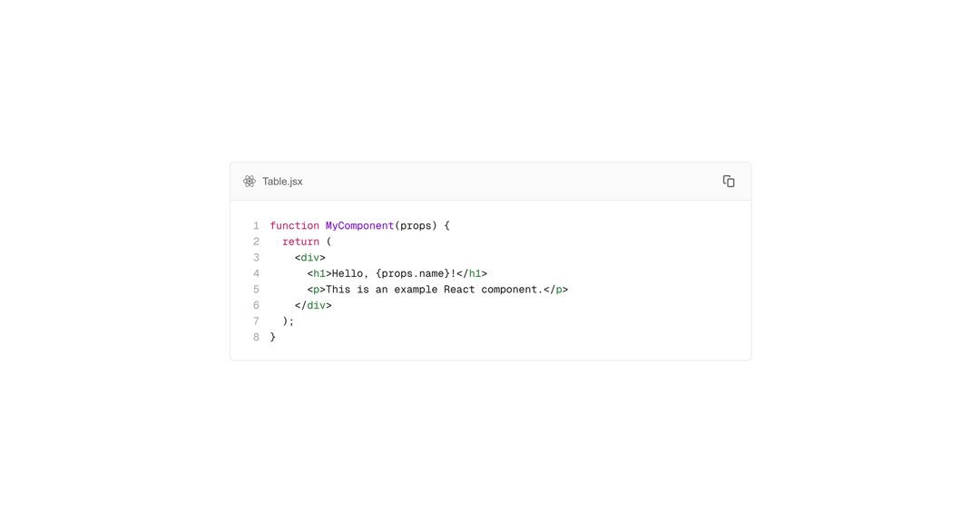The image size is (980, 523).
Task: Click the return keyword on line 2
Action: [300, 242]
